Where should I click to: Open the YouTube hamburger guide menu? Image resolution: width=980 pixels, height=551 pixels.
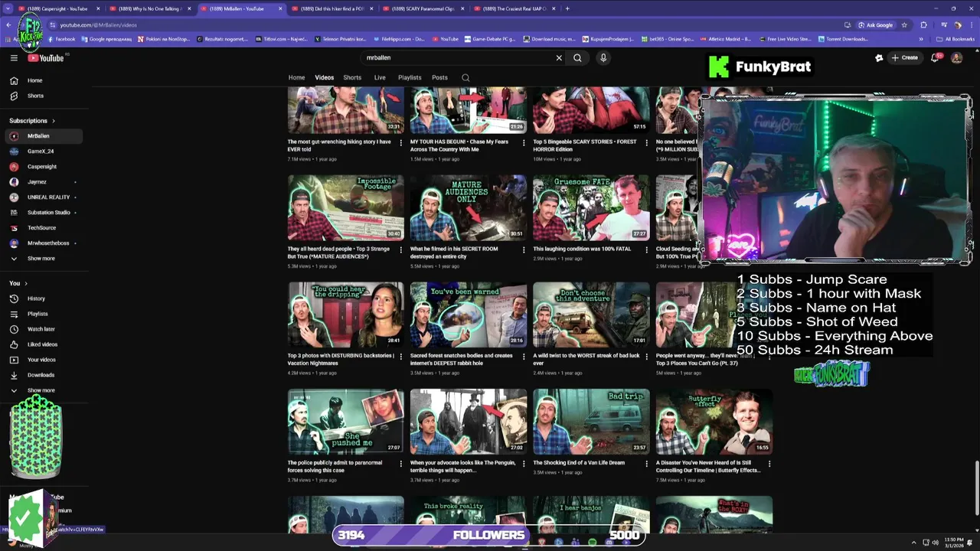[14, 57]
